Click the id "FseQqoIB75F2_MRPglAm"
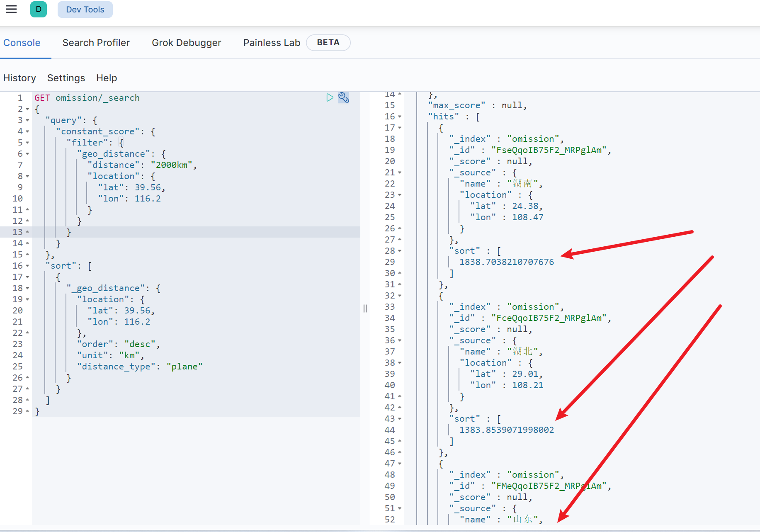 click(549, 150)
